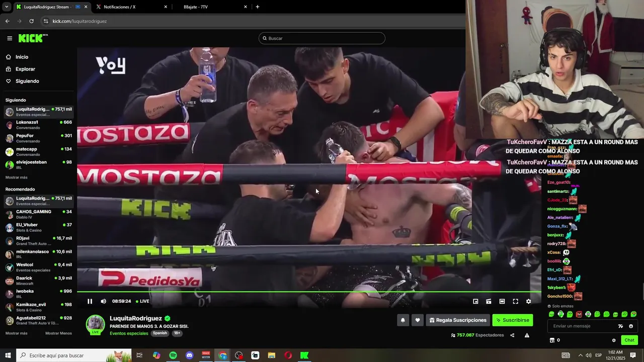Mute the stream volume

(103, 301)
